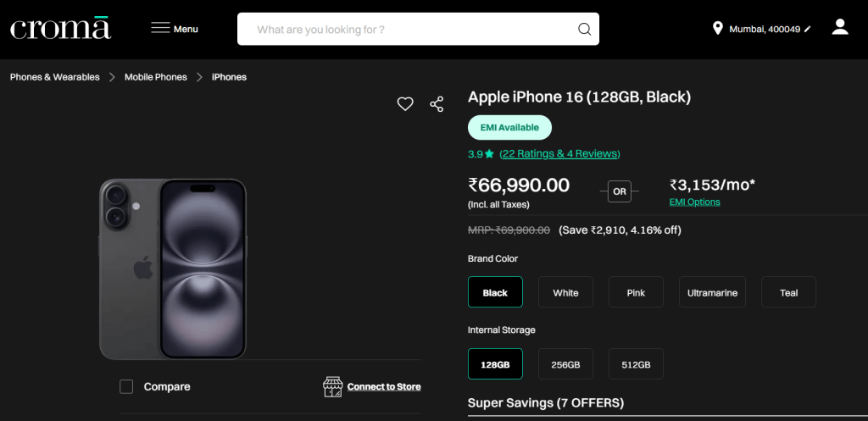Pick the 512GB storage option

636,364
